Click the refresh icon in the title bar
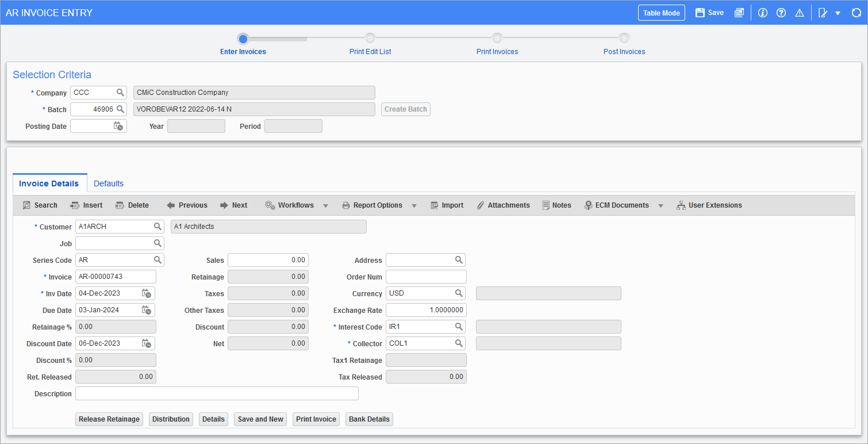Screen dimensions: 868x444 pos(857,12)
